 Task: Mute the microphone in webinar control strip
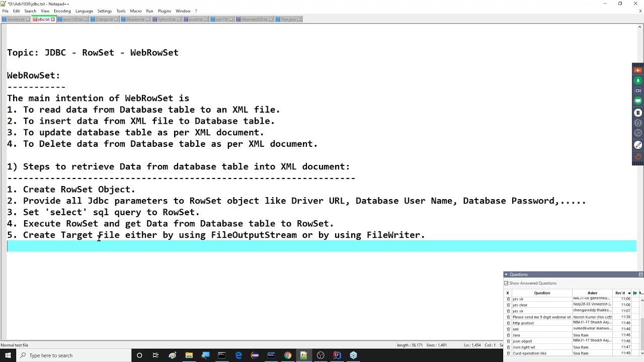tap(638, 80)
